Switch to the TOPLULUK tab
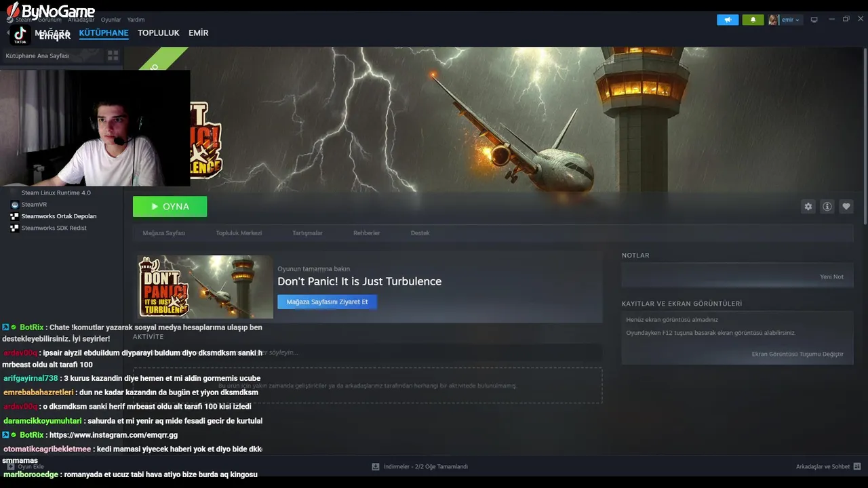This screenshot has width=868, height=488. point(159,33)
